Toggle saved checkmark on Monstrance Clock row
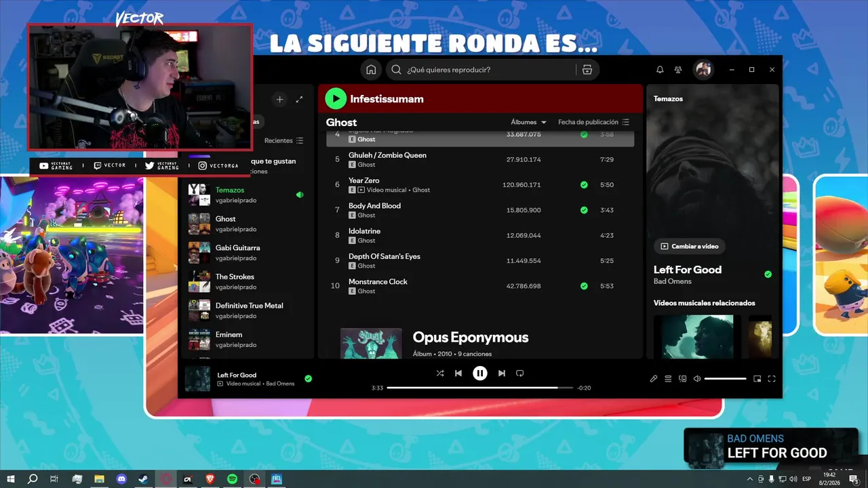This screenshot has height=488, width=868. pyautogui.click(x=584, y=286)
